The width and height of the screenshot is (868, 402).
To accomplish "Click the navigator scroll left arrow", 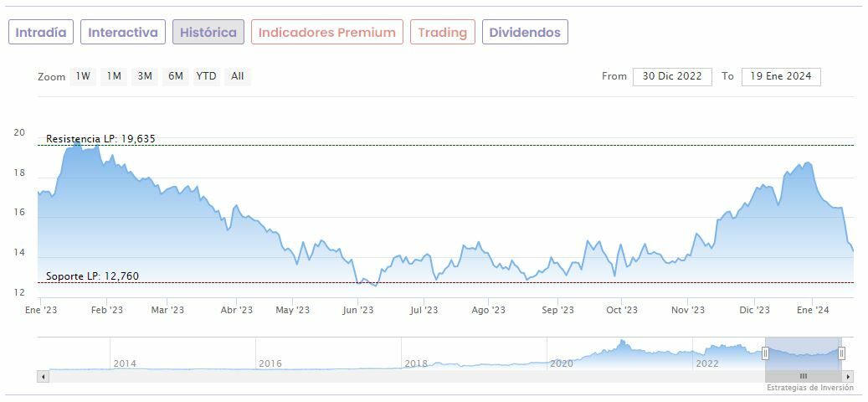I will (42, 377).
